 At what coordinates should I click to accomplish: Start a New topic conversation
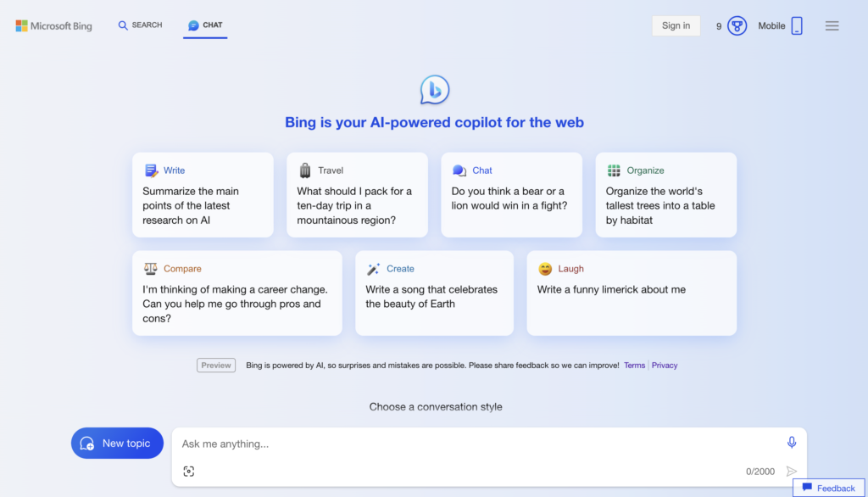pos(117,443)
